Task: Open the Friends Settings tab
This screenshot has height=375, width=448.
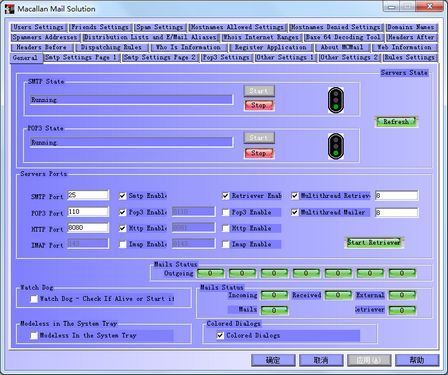Action: pyautogui.click(x=100, y=27)
